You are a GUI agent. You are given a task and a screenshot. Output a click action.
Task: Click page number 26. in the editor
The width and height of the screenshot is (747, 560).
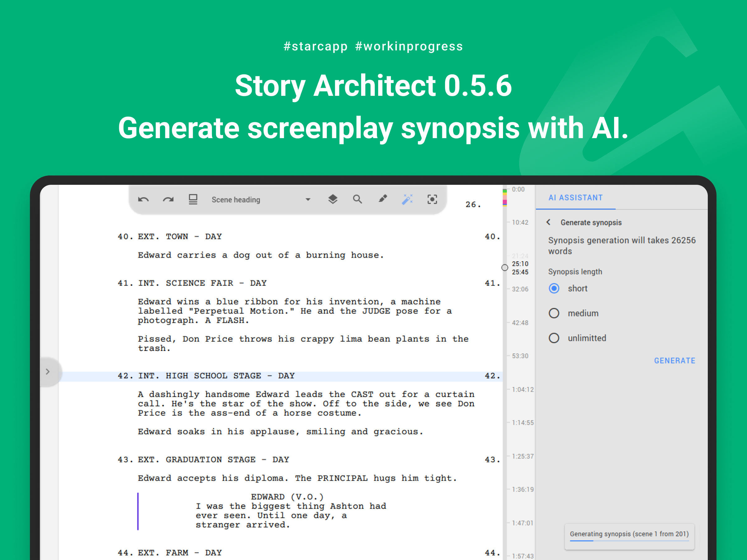pos(473,205)
